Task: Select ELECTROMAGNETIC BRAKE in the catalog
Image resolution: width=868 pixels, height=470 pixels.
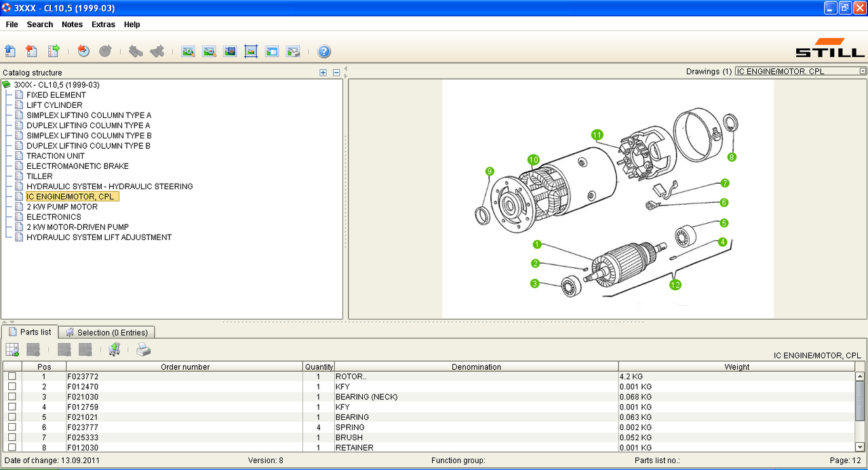Action: [x=77, y=166]
